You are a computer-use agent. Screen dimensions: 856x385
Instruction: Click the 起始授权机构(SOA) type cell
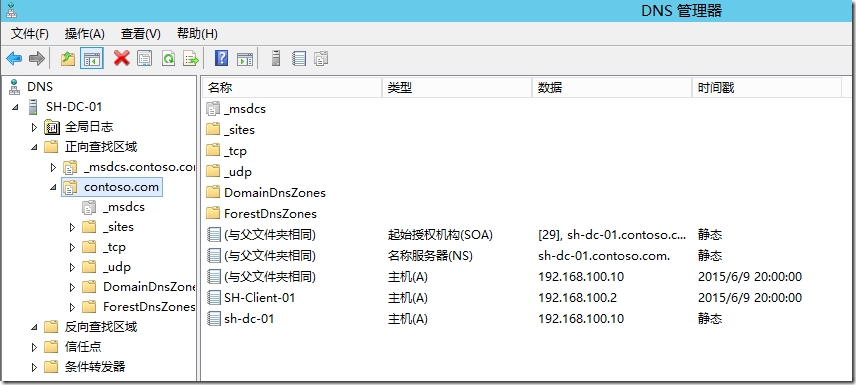[440, 235]
